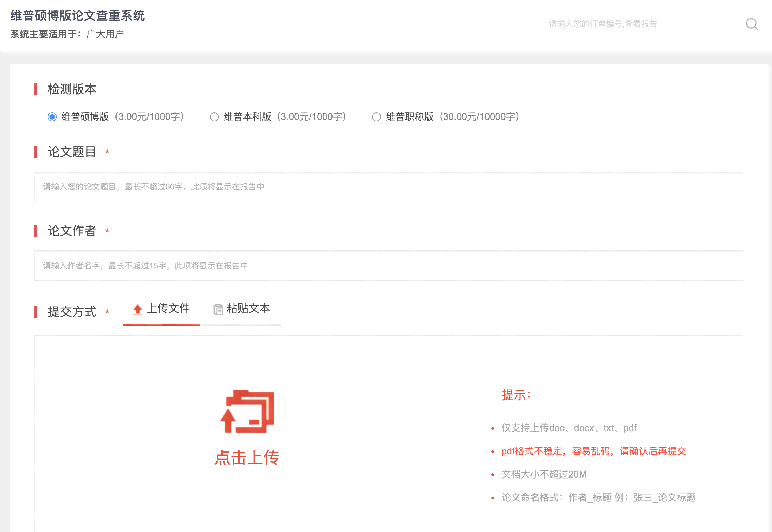The width and height of the screenshot is (772, 532).
Task: Click 论文题目 section heading
Action: coord(72,152)
